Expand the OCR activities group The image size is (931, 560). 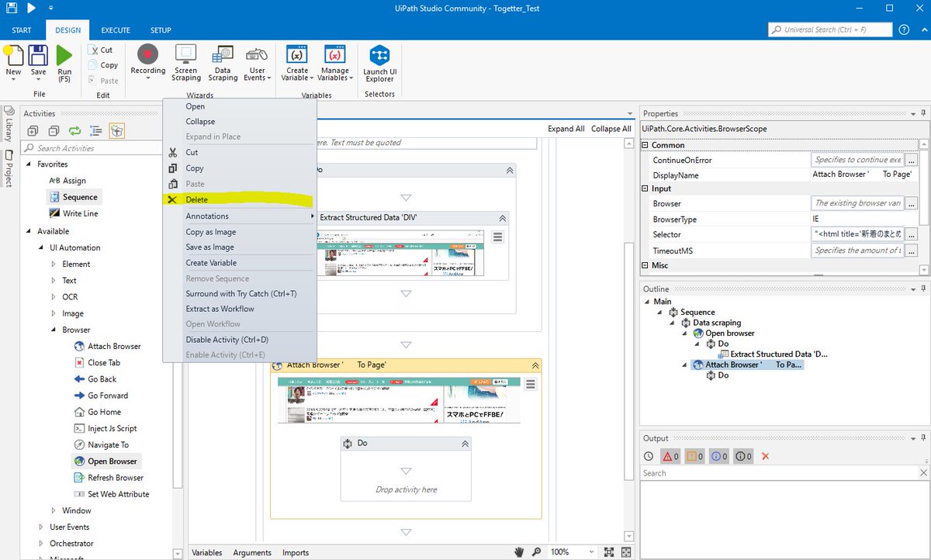tap(54, 297)
